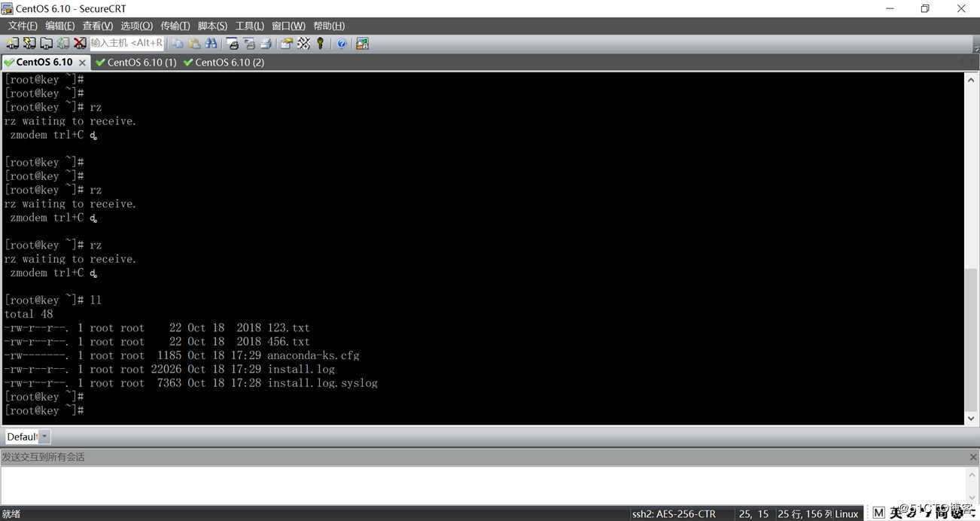Select the active CentOS 6.10 tab
This screenshot has height=521, width=980.
[44, 62]
